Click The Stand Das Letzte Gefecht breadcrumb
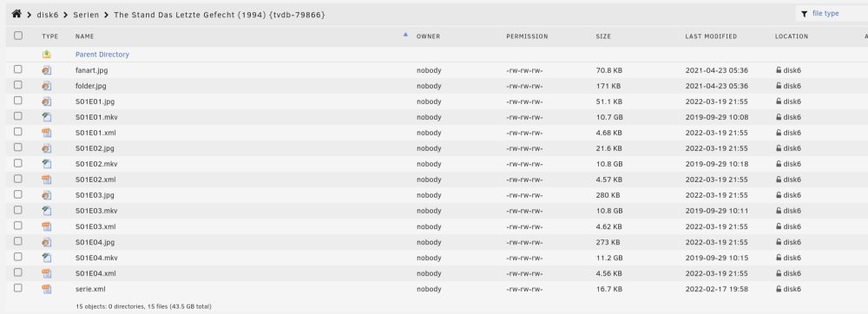Viewport: 868px width, 314px height. pyautogui.click(x=220, y=15)
